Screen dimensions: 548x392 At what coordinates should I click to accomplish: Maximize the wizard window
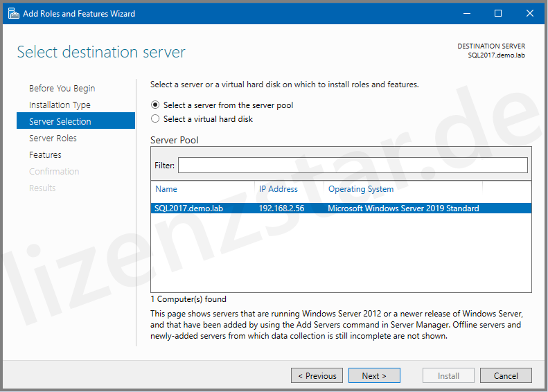click(498, 13)
